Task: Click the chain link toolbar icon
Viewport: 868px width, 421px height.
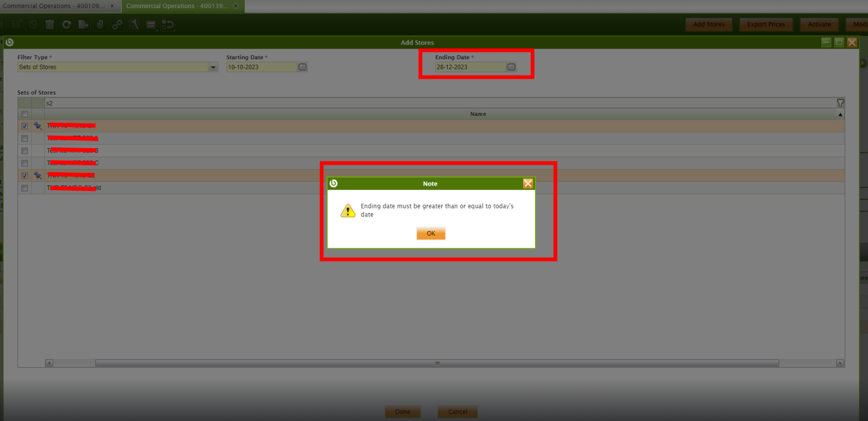Action: tap(117, 24)
